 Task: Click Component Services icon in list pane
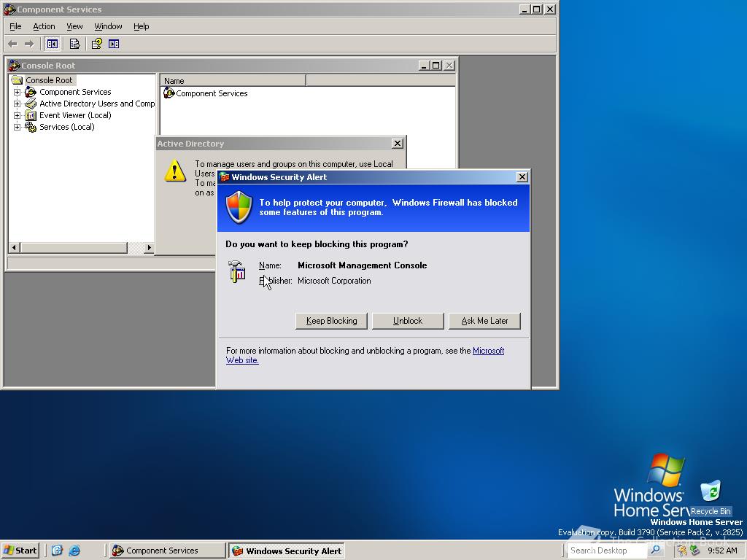point(169,93)
